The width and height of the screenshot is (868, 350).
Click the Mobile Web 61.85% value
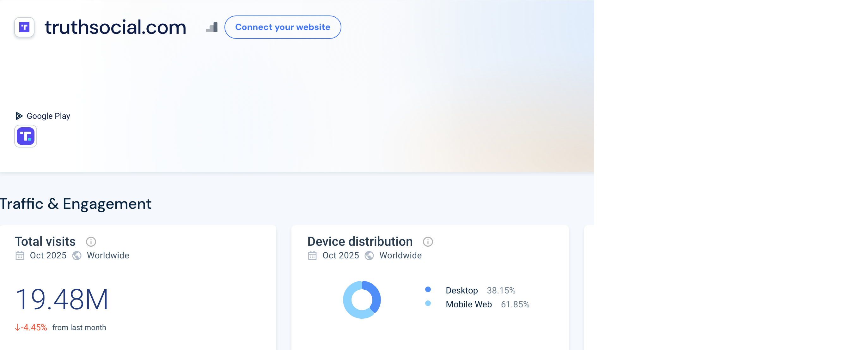pos(515,304)
